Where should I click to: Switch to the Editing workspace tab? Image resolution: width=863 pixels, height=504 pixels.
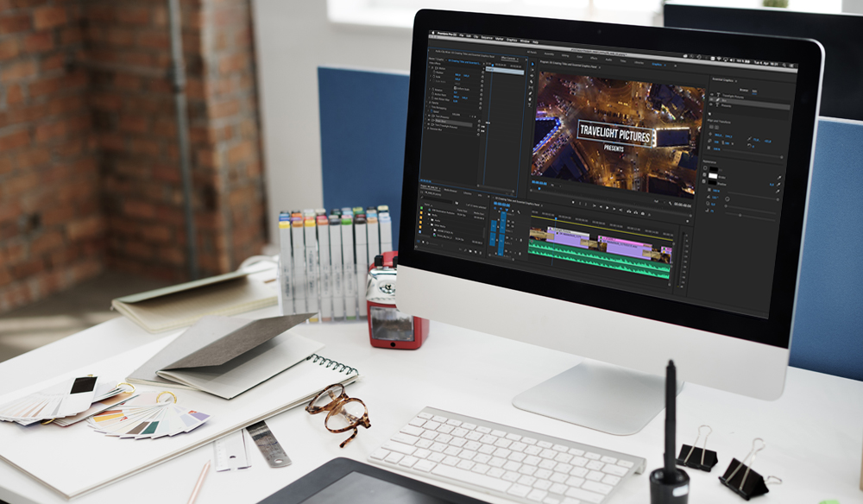(565, 55)
